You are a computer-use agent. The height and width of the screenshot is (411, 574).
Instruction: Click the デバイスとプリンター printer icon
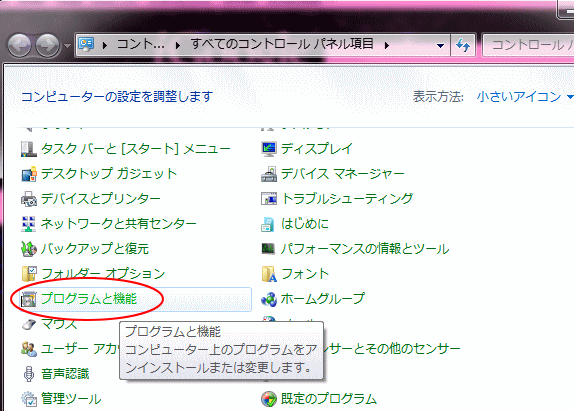pos(29,199)
